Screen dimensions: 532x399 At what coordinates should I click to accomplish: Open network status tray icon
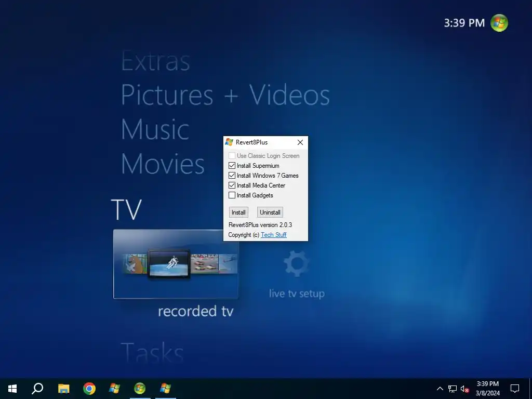453,389
